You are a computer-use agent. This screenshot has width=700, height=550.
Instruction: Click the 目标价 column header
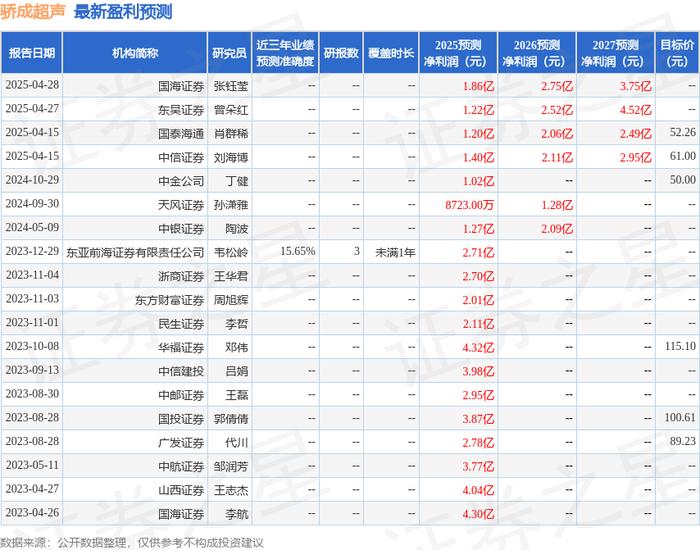pos(677,53)
